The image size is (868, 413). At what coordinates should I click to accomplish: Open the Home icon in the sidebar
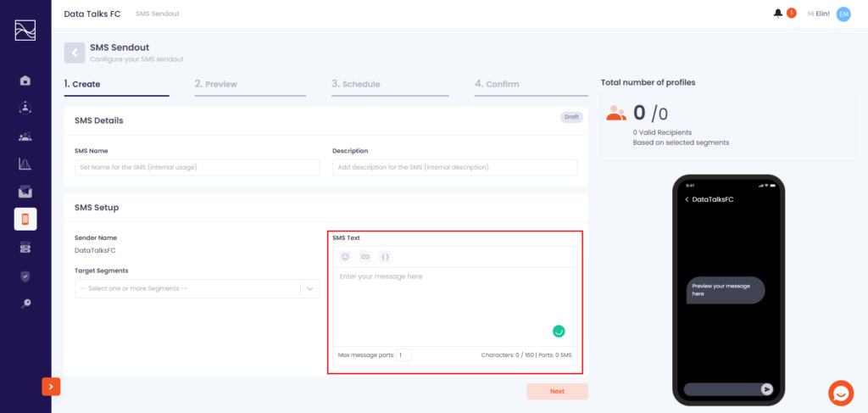point(25,81)
